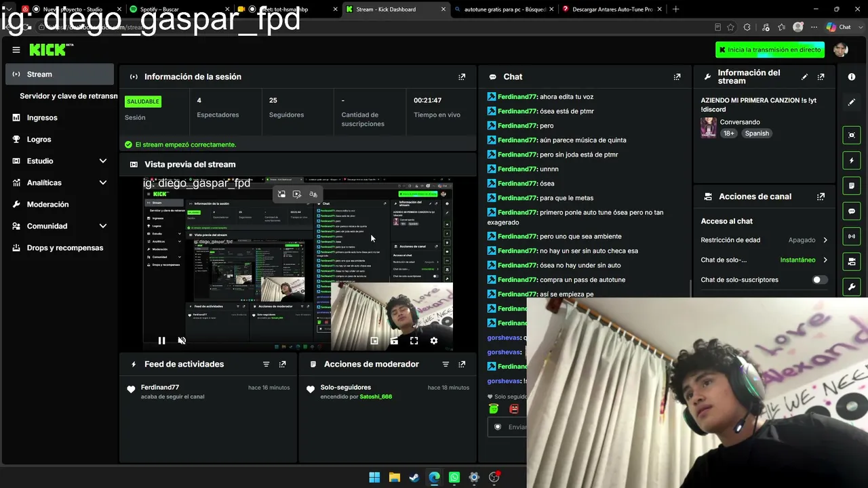Image resolution: width=868 pixels, height=488 pixels.
Task: Click the green emote icon below chat
Action: point(494,408)
